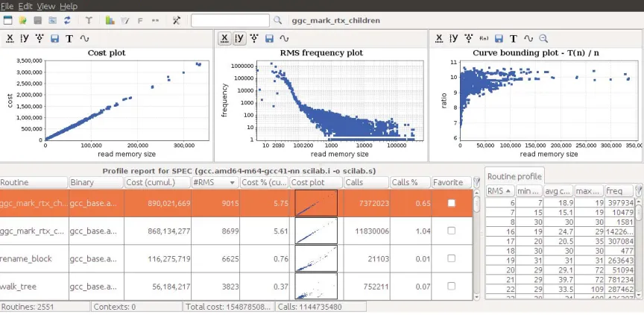This screenshot has width=644, height=315.
Task: Click the Calls: 1144735480 status entry
Action: coord(321,307)
